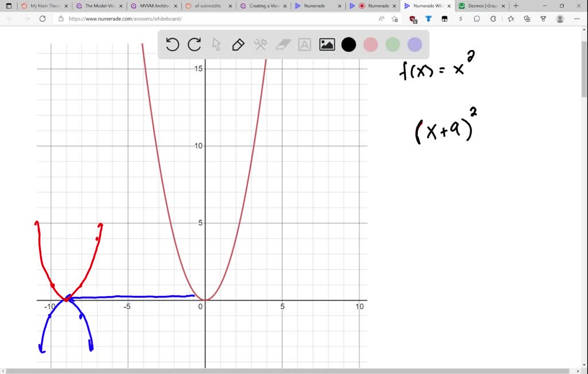
Task: Open the image insert tool
Action: (327, 45)
